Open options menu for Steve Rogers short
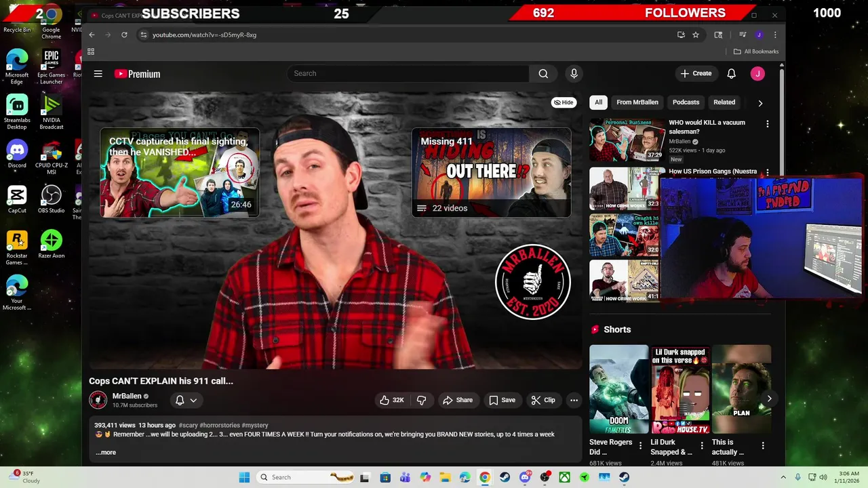The height and width of the screenshot is (488, 868). pyautogui.click(x=640, y=446)
